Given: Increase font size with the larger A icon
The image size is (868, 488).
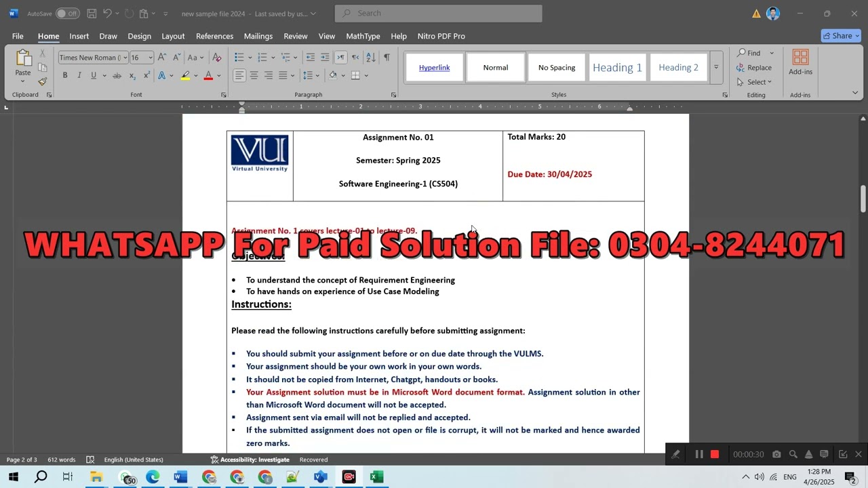Looking at the screenshot, I should coord(162,58).
